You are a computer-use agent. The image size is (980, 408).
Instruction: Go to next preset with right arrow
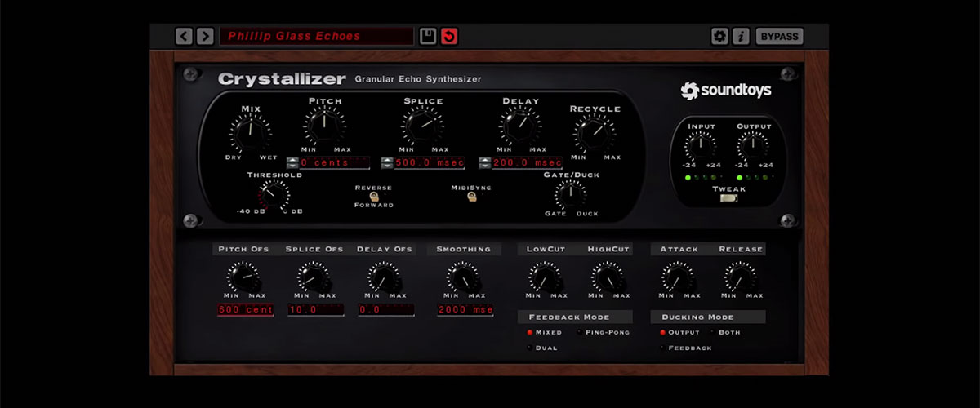205,36
